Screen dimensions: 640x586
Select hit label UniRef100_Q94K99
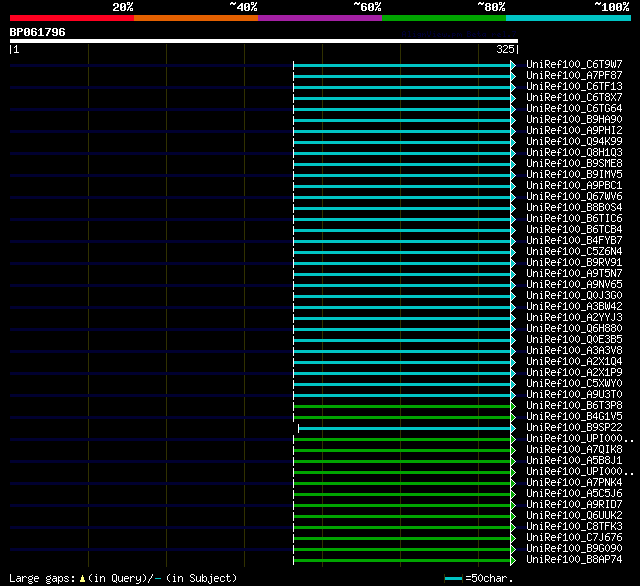(574, 142)
